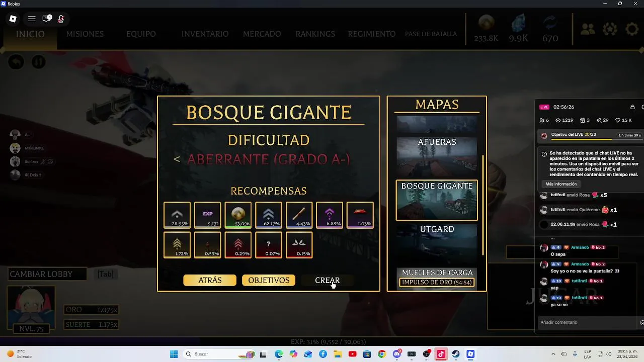644x362 pixels.
Task: Open the MISIONES tab
Action: [85, 34]
